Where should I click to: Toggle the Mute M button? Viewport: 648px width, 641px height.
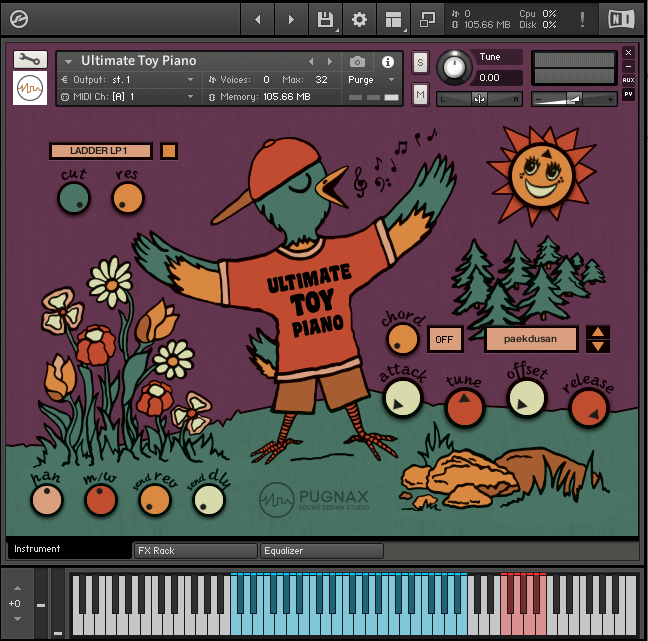tap(420, 95)
